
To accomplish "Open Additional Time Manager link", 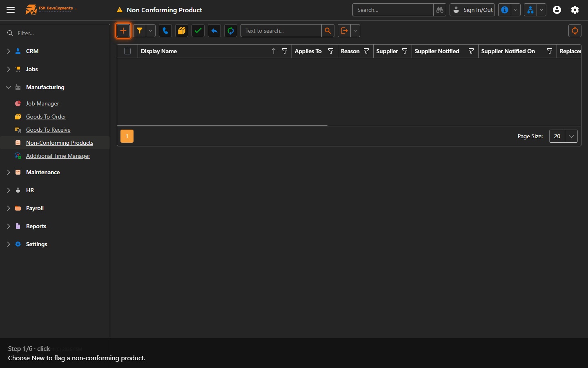I will (58, 156).
